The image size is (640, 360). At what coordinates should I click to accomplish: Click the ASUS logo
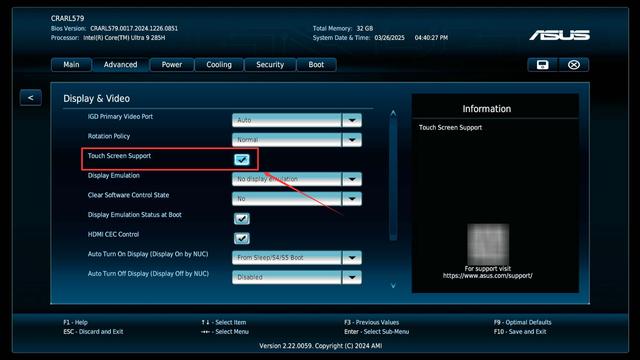(x=560, y=36)
